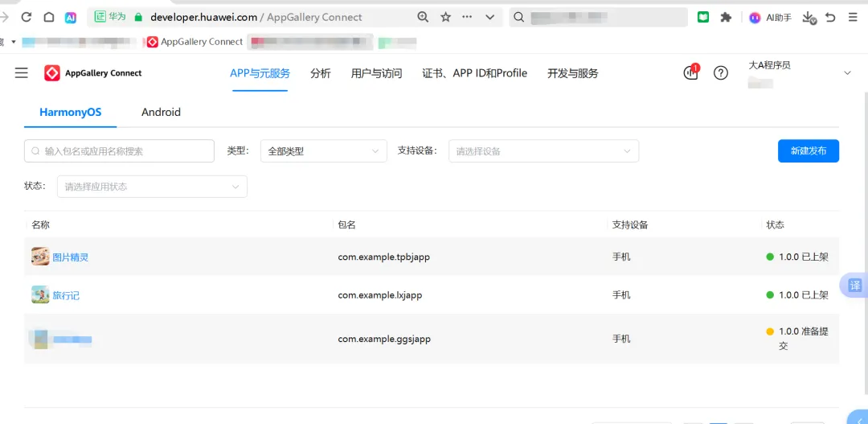This screenshot has height=424, width=868.
Task: Open 开发与服务 menu
Action: click(x=573, y=73)
